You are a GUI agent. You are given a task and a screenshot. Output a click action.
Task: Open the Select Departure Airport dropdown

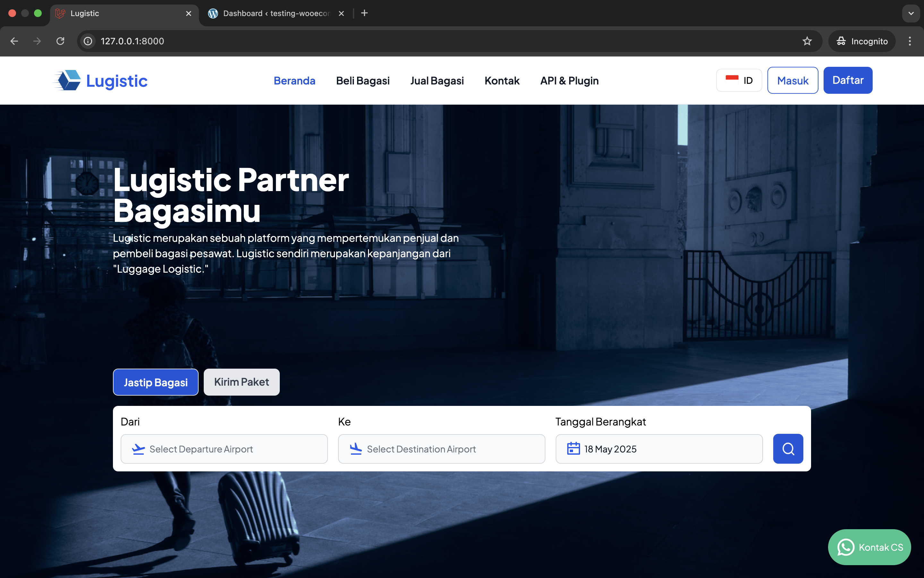click(224, 449)
